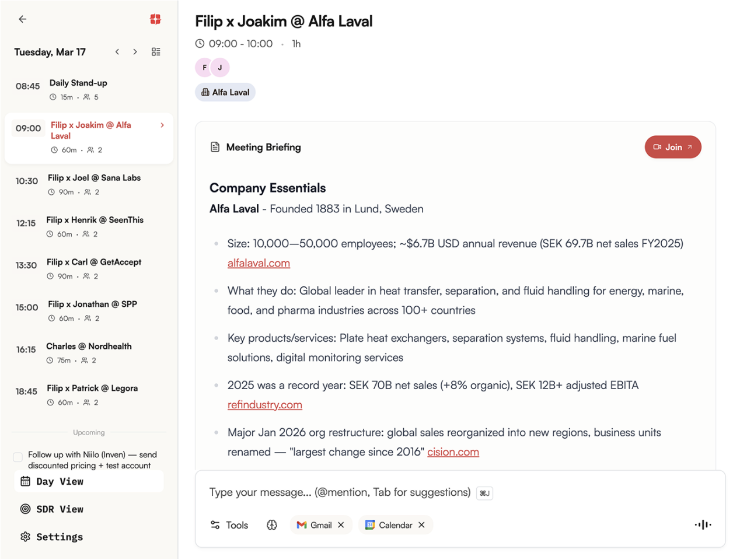Switch to SDR View
Image resolution: width=747 pixels, height=560 pixels.
coord(60,509)
